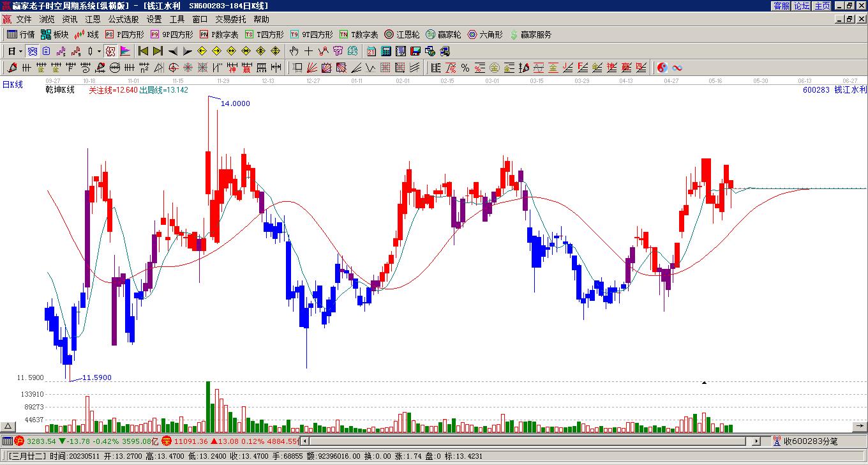Click the yin-yang taiji icon
This screenshot has height=465, width=868.
(662, 68)
